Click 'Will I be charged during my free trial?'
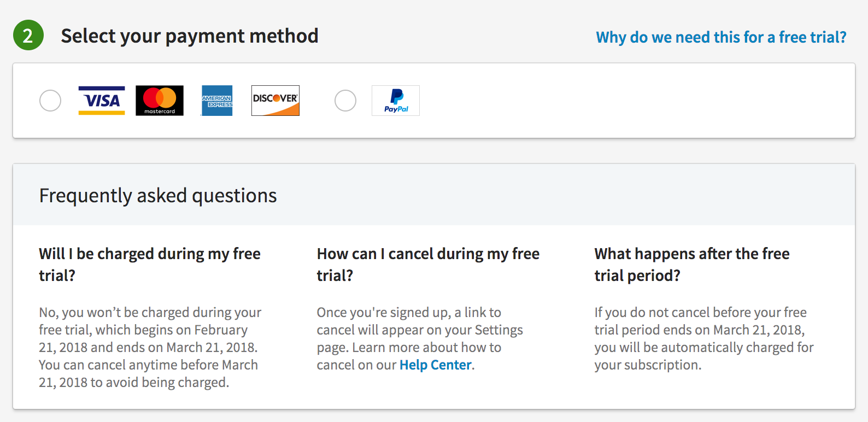Viewport: 868px width, 422px height. (x=150, y=265)
